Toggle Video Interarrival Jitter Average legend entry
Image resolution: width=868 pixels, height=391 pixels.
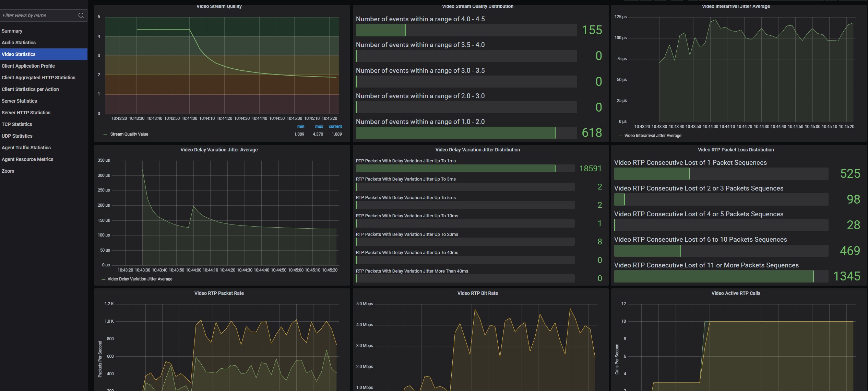(652, 136)
